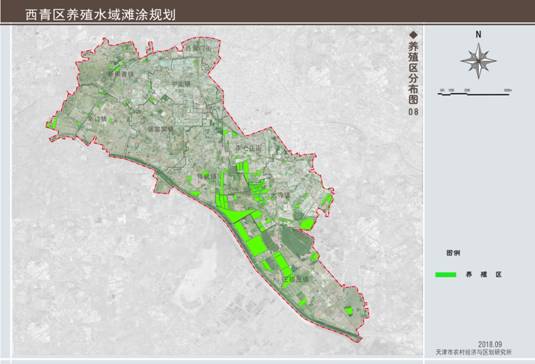Click the 图例 legend heading
The width and height of the screenshot is (535, 364).
point(453,253)
